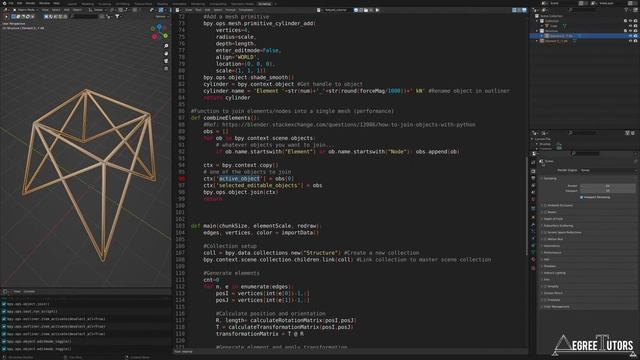Open the File menu
The image size is (640, 360).
click(x=11, y=3)
